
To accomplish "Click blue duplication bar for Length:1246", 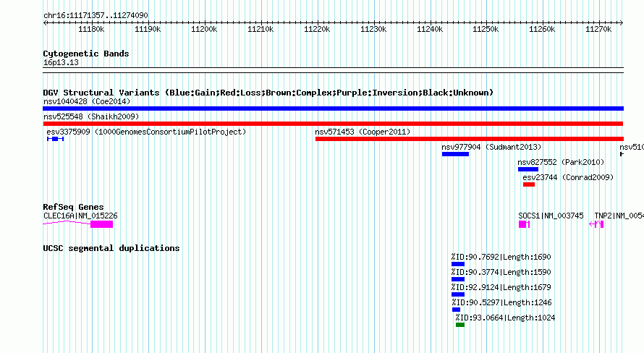I will tap(457, 310).
